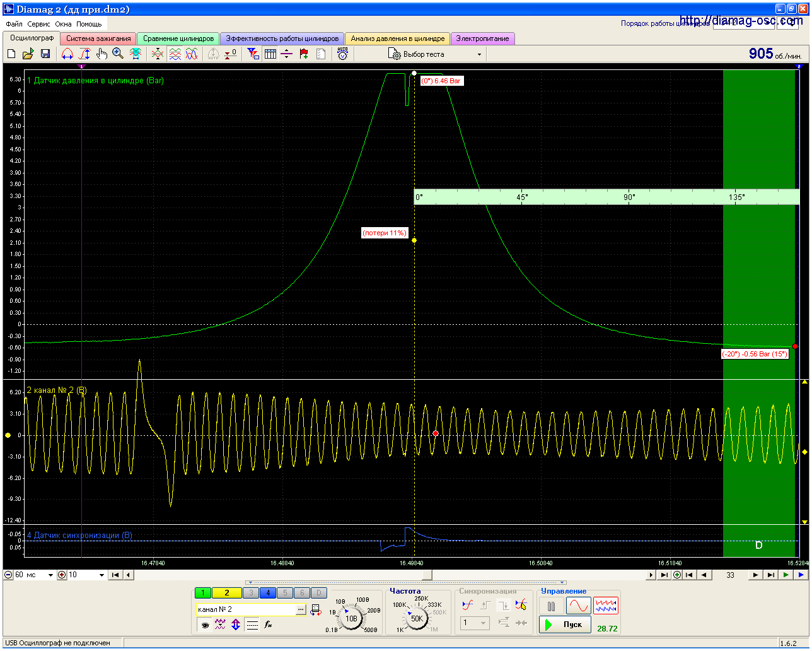812x651 pixels.
Task: Select the vertical stretch tool
Action: tap(84, 54)
